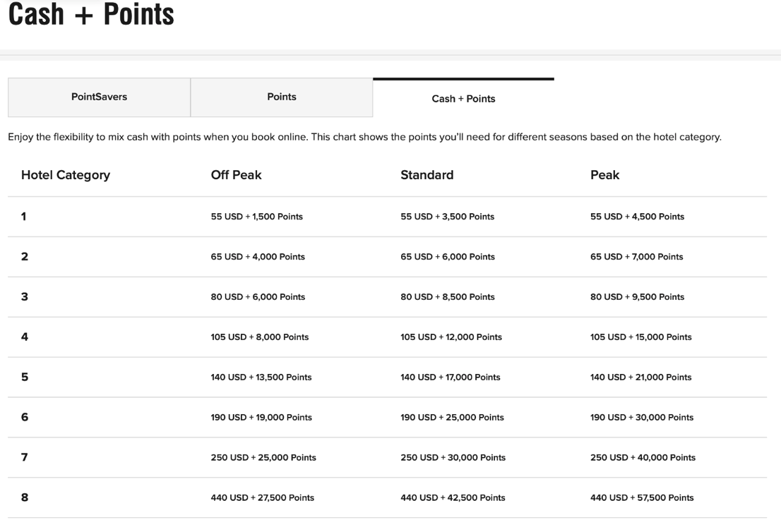Click the Hotel Category column header
The image size is (781, 532).
click(65, 174)
